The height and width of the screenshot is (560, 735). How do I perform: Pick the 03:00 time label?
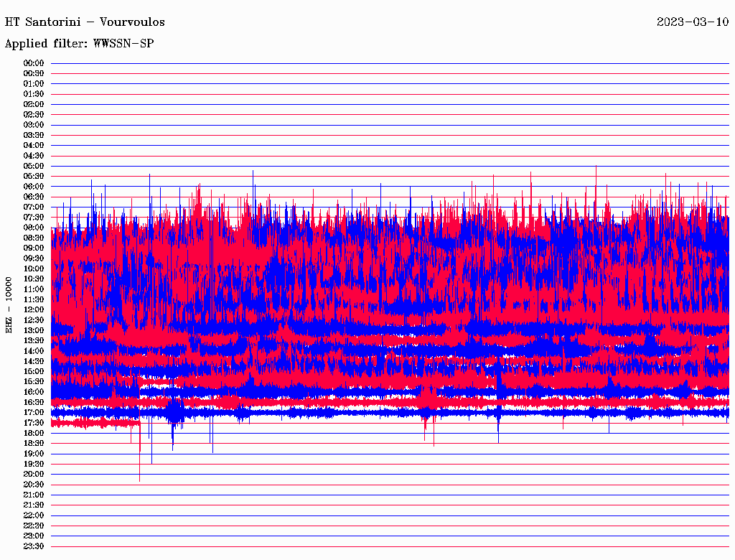point(34,125)
